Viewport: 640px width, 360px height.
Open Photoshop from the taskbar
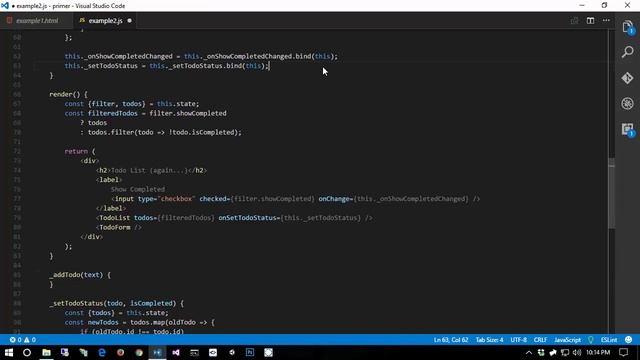[x=250, y=353]
